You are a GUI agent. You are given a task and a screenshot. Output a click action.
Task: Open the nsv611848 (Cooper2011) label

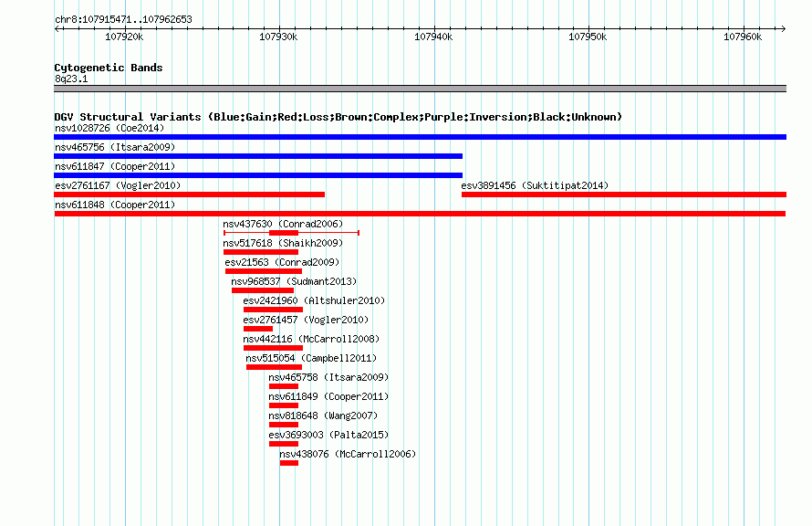115,205
